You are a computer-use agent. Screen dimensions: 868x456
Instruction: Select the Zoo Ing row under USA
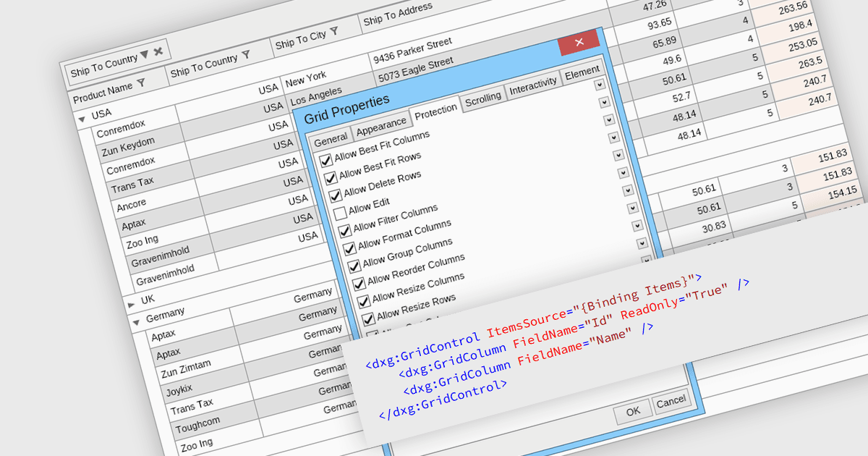(142, 242)
